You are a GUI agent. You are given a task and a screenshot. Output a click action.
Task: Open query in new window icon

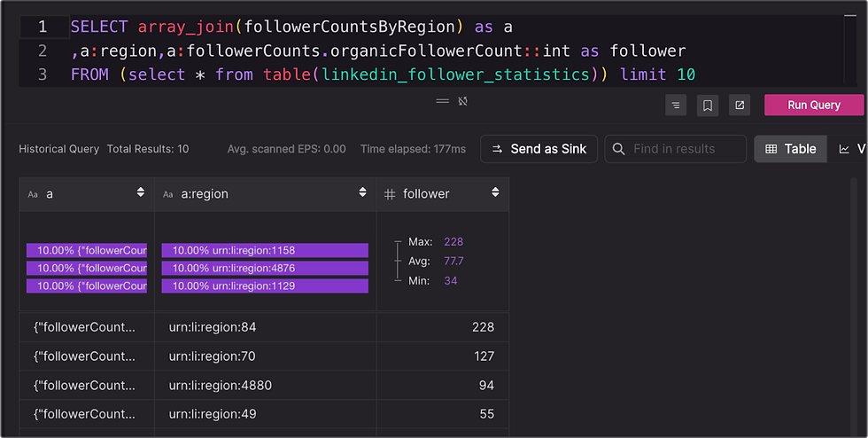click(740, 105)
